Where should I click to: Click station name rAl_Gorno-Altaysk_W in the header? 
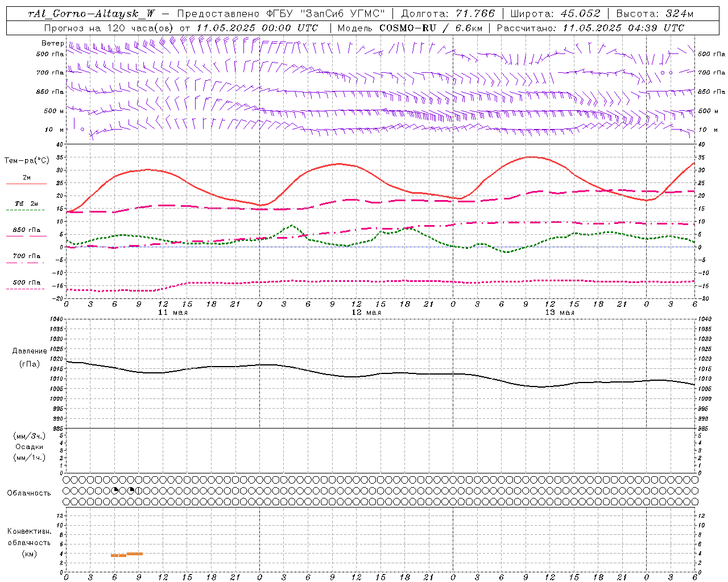click(92, 14)
